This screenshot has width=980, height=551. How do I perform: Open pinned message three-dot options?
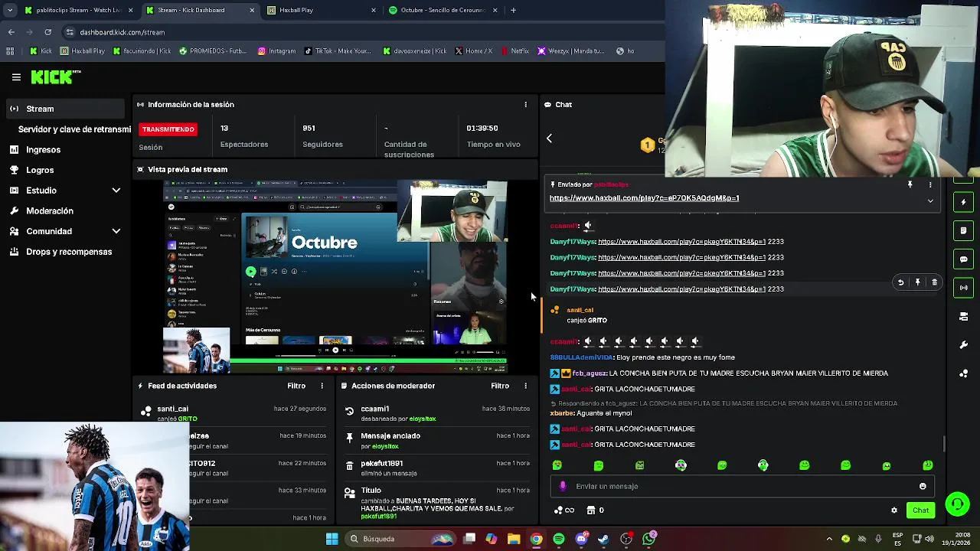coord(930,184)
